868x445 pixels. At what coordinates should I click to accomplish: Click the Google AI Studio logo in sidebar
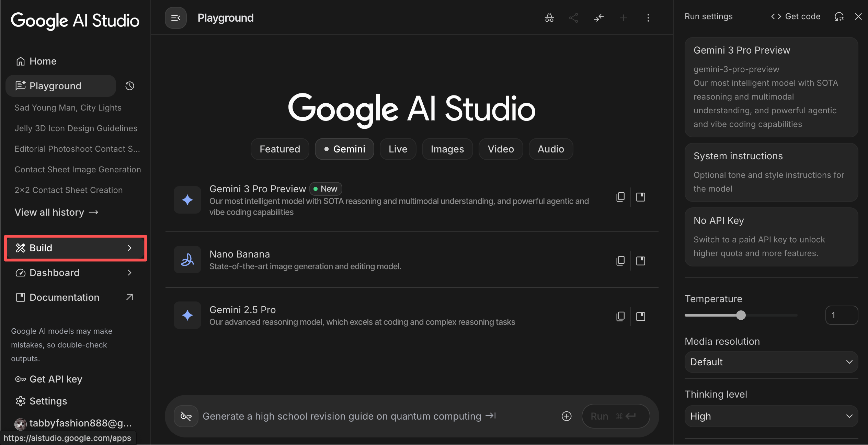[75, 21]
